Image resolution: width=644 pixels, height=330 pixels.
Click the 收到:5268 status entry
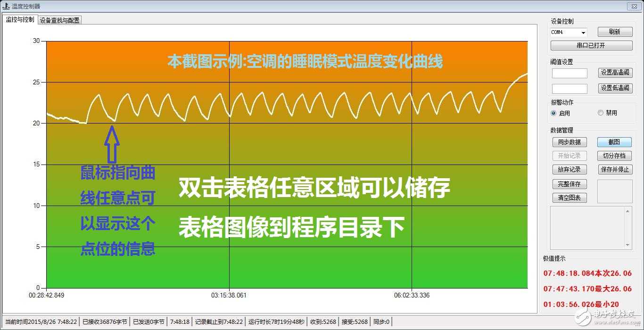[323, 322]
